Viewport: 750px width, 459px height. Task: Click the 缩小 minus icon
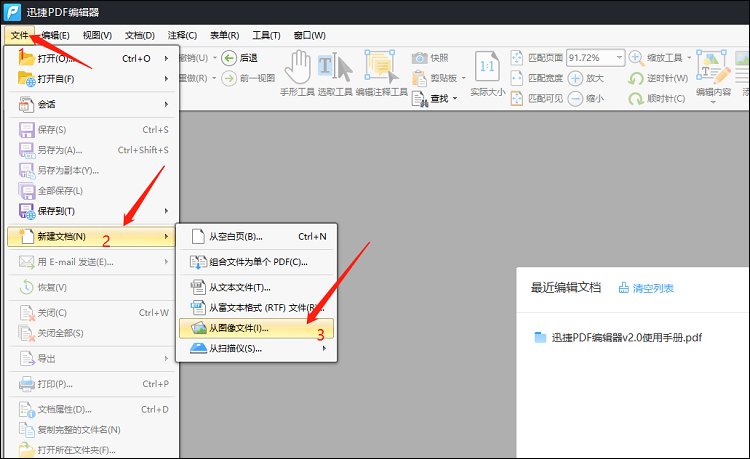click(575, 98)
